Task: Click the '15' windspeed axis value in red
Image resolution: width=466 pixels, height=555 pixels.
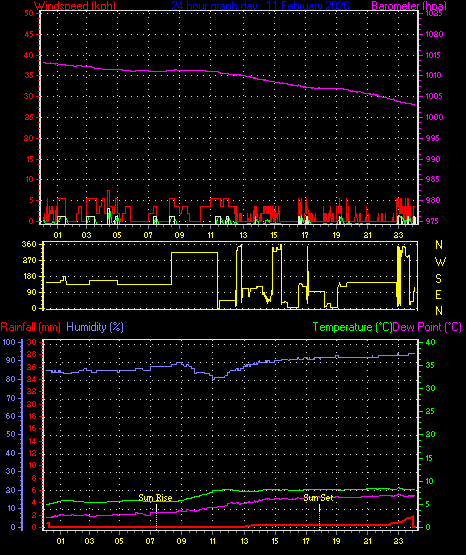Action: tap(29, 159)
